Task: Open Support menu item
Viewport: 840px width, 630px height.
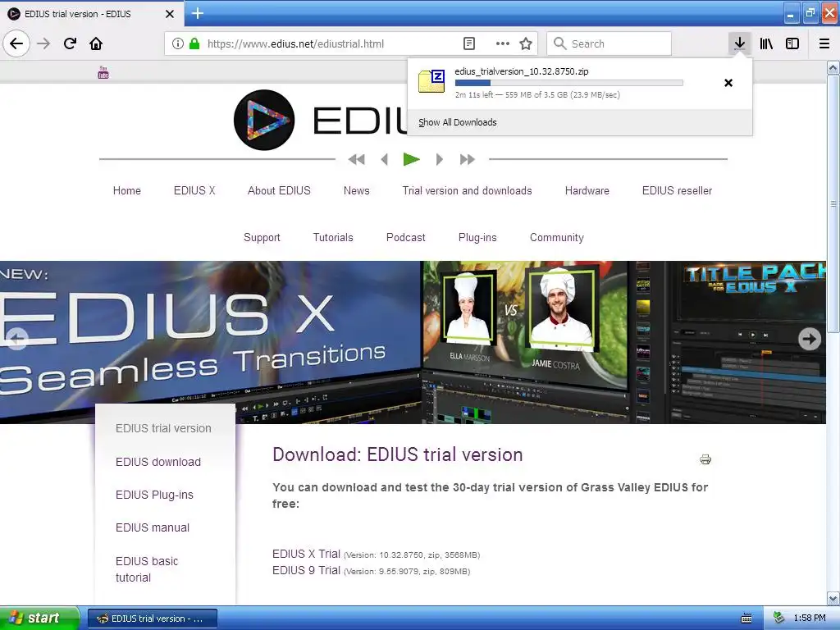Action: point(262,237)
